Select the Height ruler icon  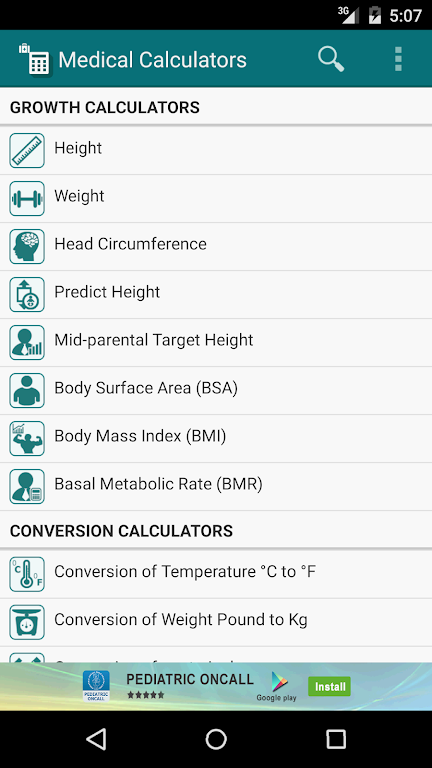pos(27,150)
